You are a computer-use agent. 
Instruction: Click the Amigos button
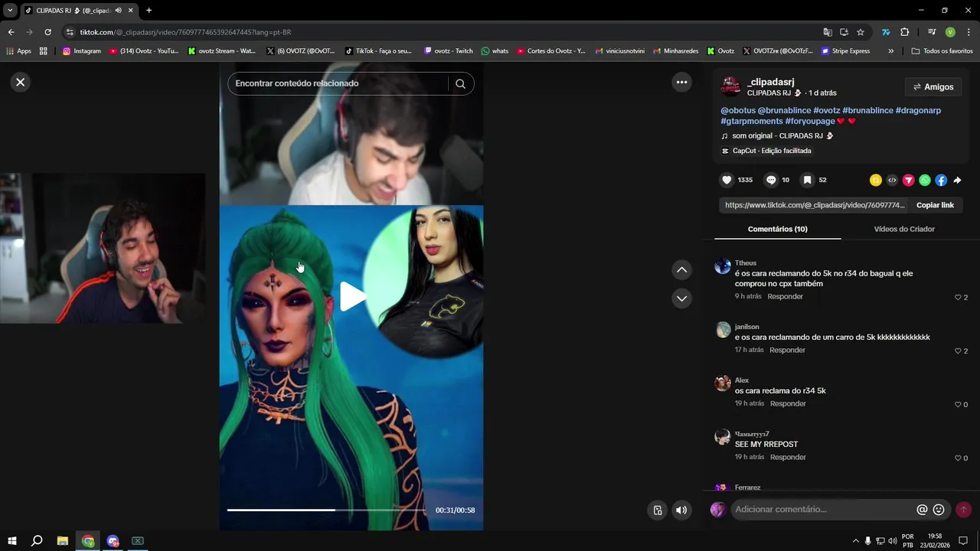pyautogui.click(x=933, y=87)
